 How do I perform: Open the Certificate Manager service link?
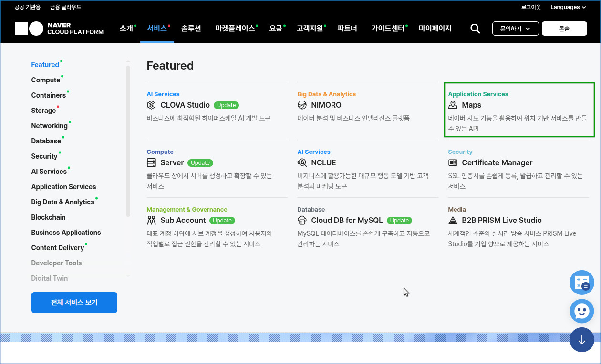(x=497, y=162)
